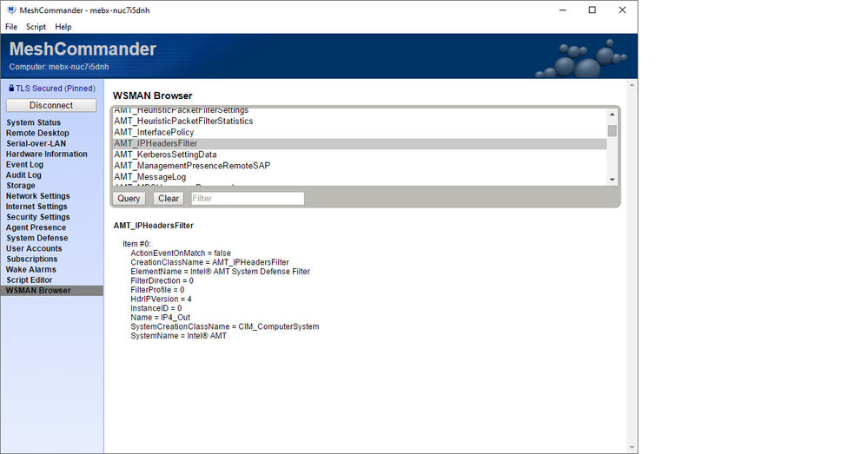This screenshot has height=454, width=868.
Task: Open User Accounts section
Action: click(x=34, y=249)
